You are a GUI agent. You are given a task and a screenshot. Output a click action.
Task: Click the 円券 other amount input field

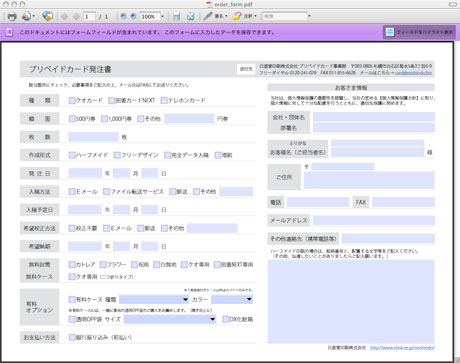click(189, 118)
